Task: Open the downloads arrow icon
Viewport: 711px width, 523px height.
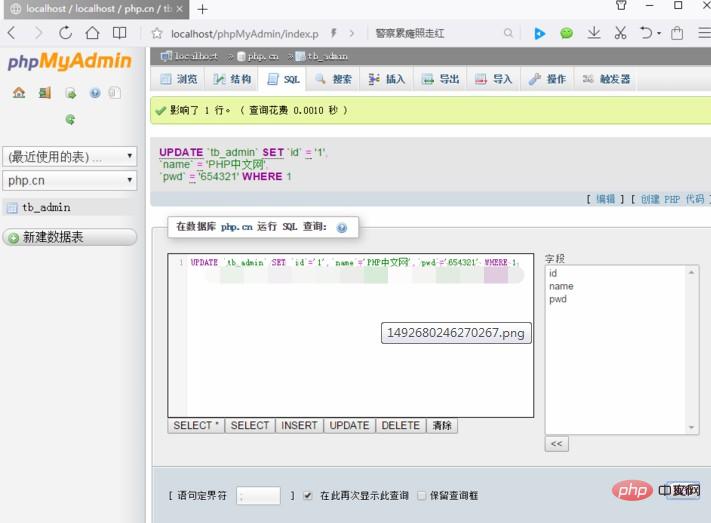Action: pyautogui.click(x=594, y=33)
